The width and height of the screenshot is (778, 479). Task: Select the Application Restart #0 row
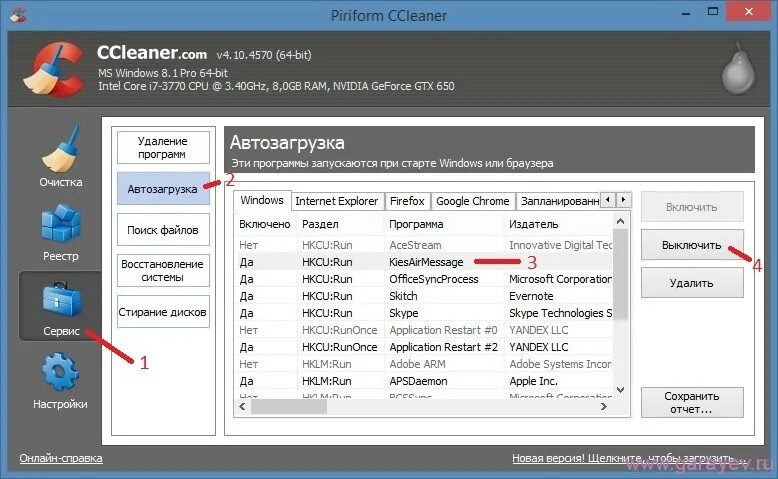coord(423,330)
